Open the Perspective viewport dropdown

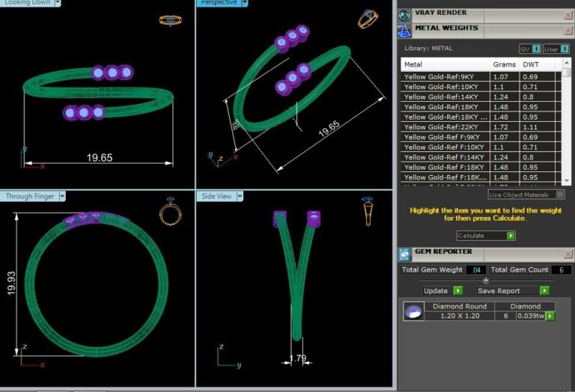(x=245, y=3)
